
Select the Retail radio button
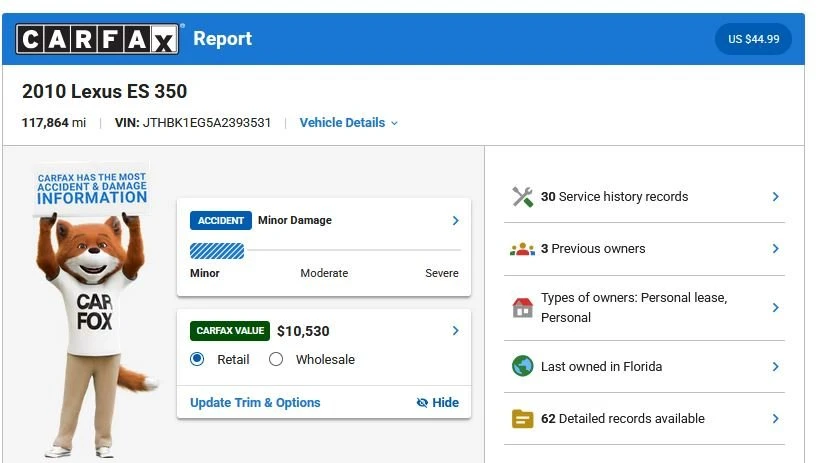click(x=197, y=359)
